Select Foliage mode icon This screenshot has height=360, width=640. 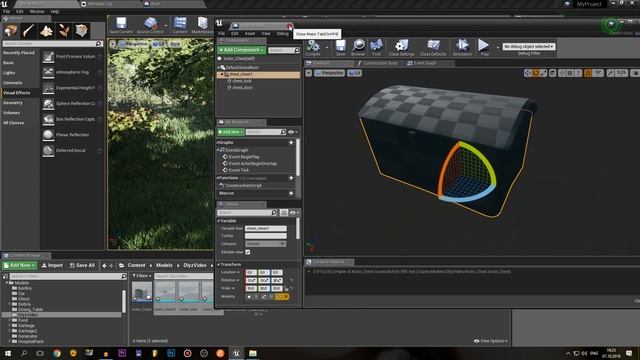pos(64,31)
